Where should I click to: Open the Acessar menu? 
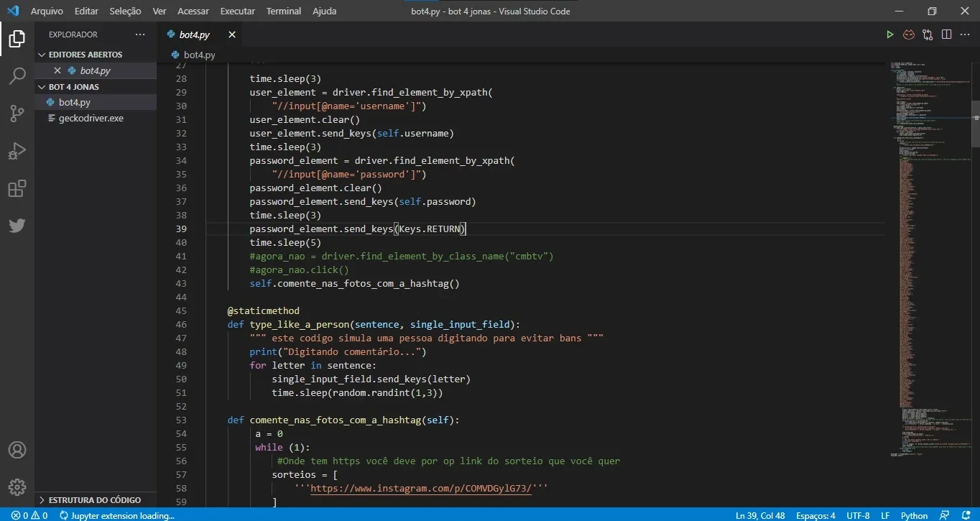193,11
